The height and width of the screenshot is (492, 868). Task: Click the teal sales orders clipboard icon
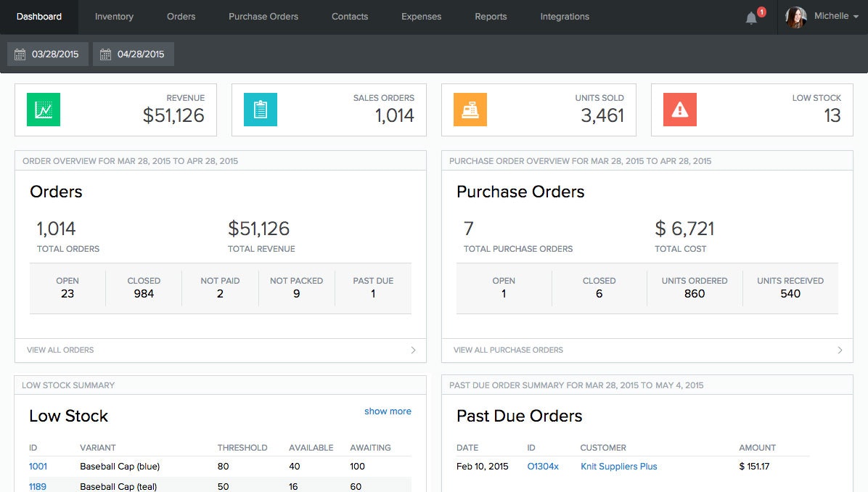260,110
